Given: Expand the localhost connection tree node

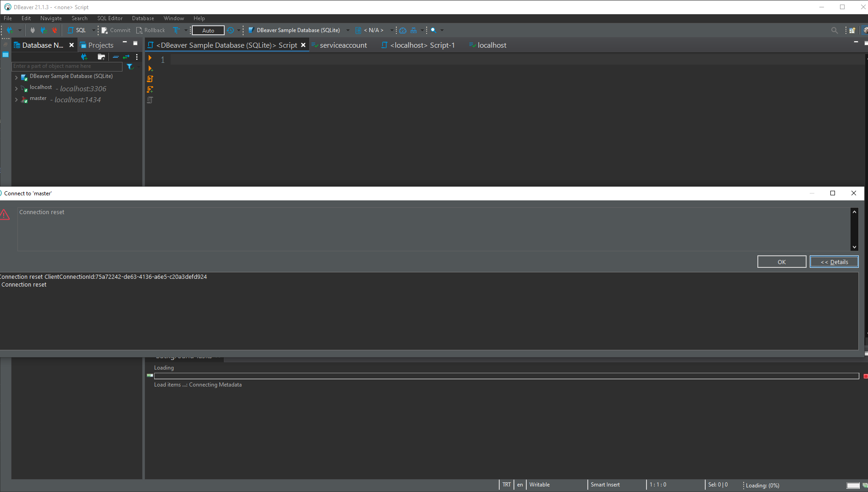Looking at the screenshot, I should (16, 88).
